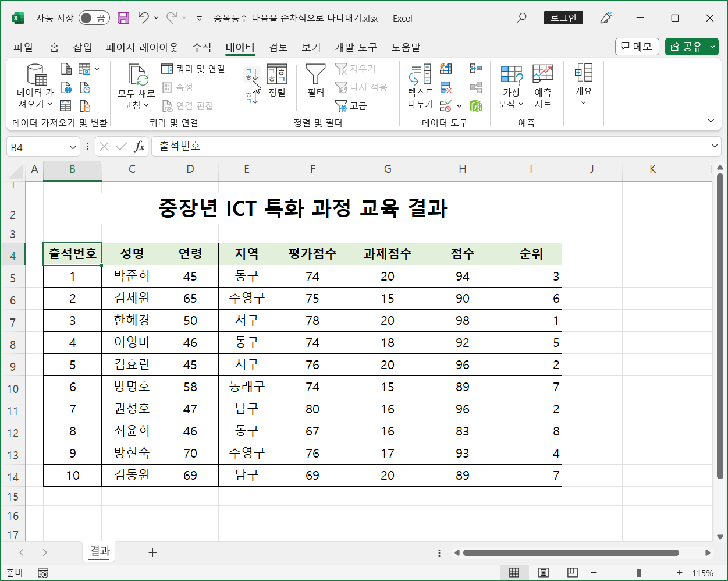Click the Get Data (데이터 가져오기) button
728x581 pixels.
[36, 87]
